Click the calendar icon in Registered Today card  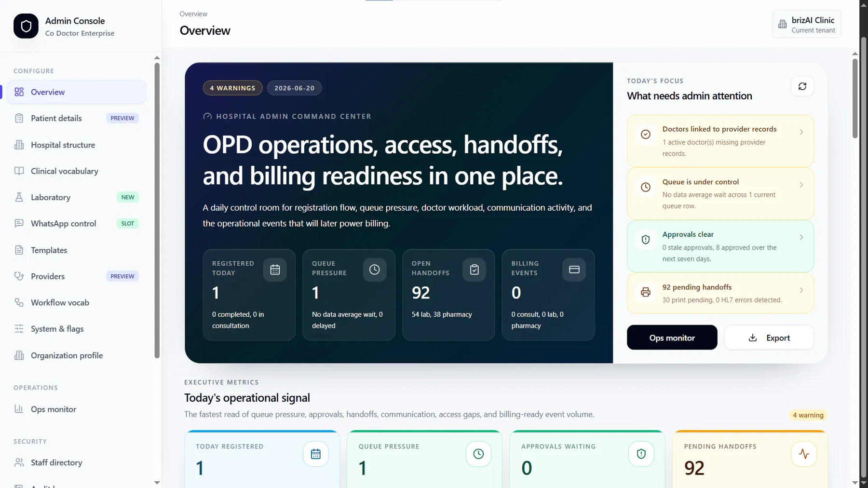pos(275,270)
